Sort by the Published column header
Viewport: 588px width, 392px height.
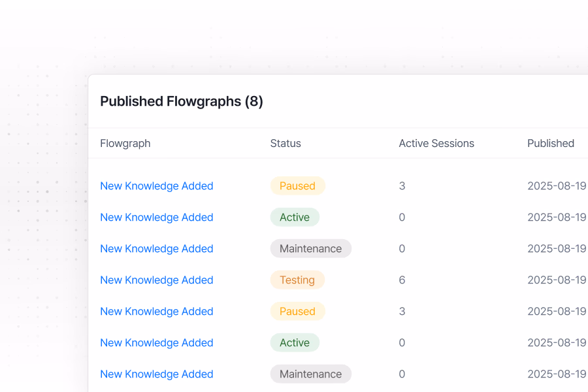(551, 144)
